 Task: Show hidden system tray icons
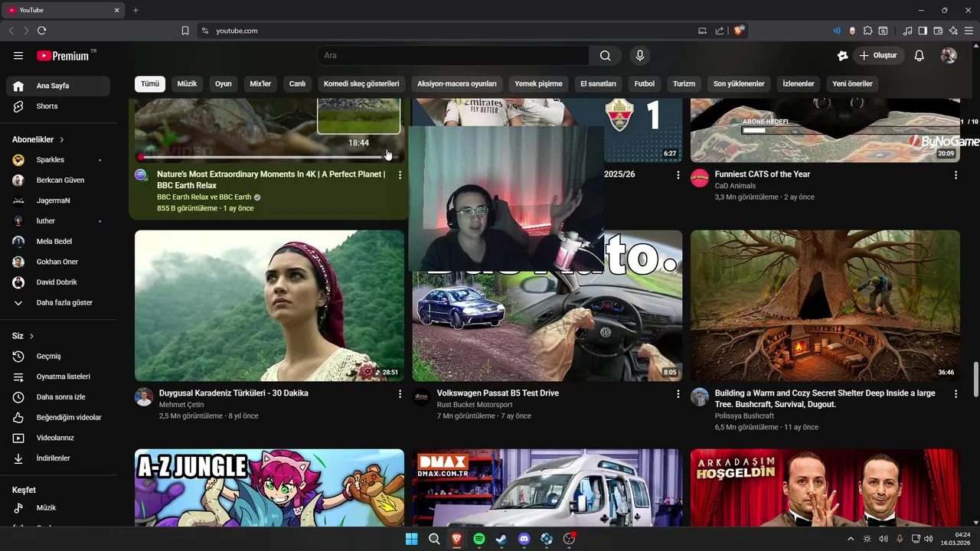[x=850, y=539]
